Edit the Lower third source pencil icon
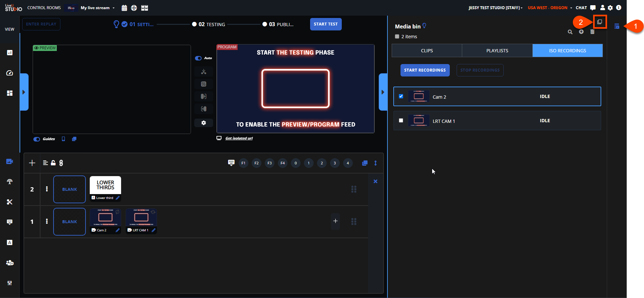This screenshot has width=644, height=298. [x=118, y=198]
